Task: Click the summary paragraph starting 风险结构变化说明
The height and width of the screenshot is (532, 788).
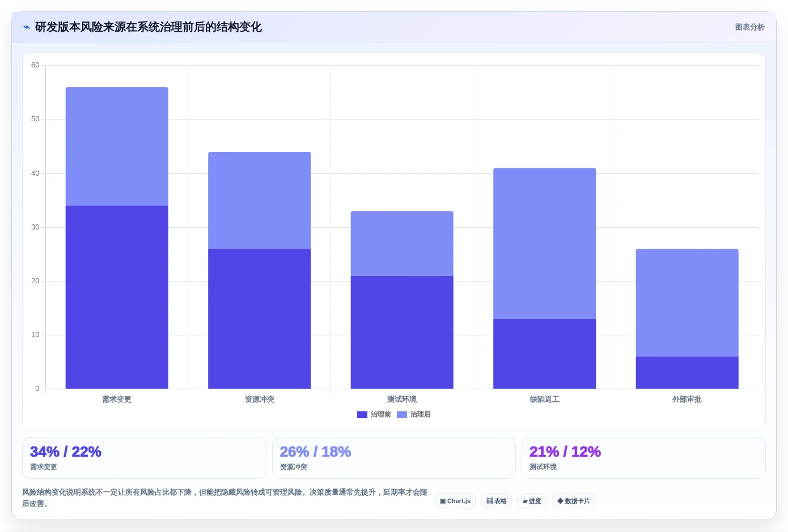Action: click(x=225, y=497)
